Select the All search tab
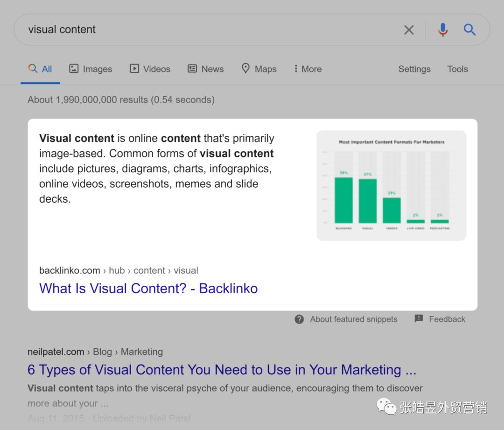 click(40, 69)
